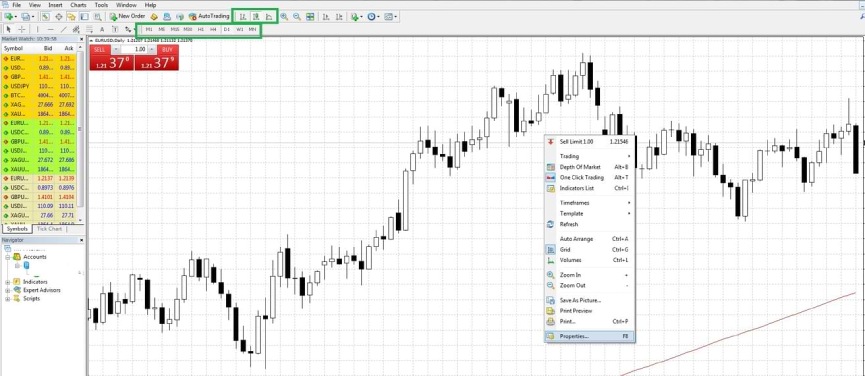Open the Charts menu
Viewport: 865px width, 376px height.
[x=78, y=5]
